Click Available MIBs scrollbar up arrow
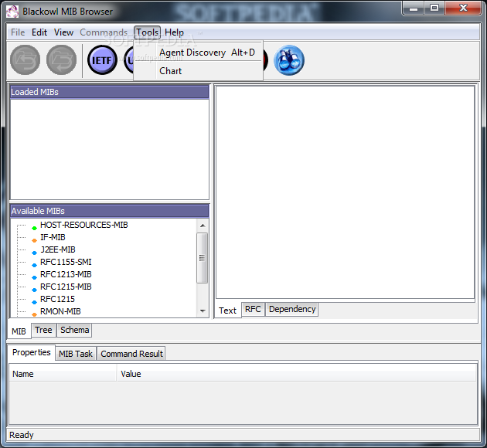Image resolution: width=487 pixels, height=448 pixels. (203, 226)
